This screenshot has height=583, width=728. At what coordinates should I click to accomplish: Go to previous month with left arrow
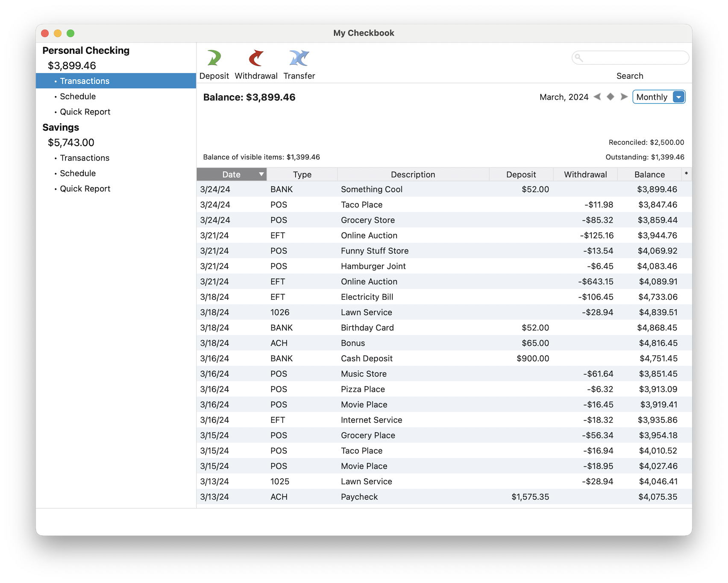click(597, 97)
